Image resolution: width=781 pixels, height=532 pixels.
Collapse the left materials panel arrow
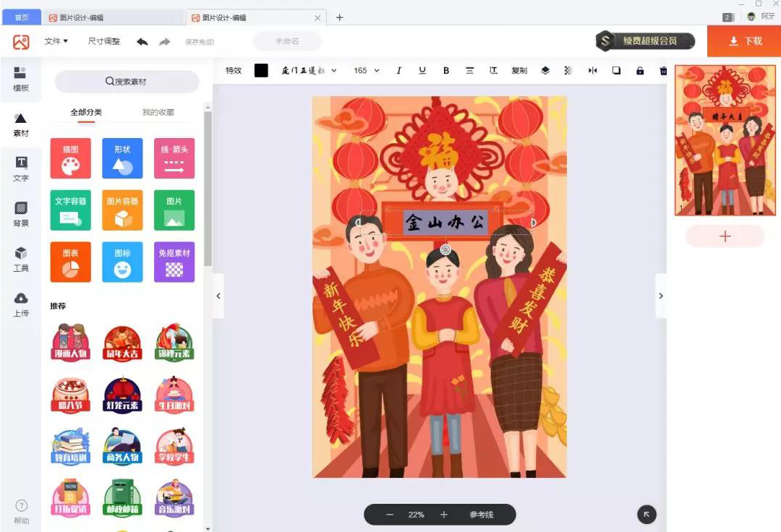(x=218, y=296)
